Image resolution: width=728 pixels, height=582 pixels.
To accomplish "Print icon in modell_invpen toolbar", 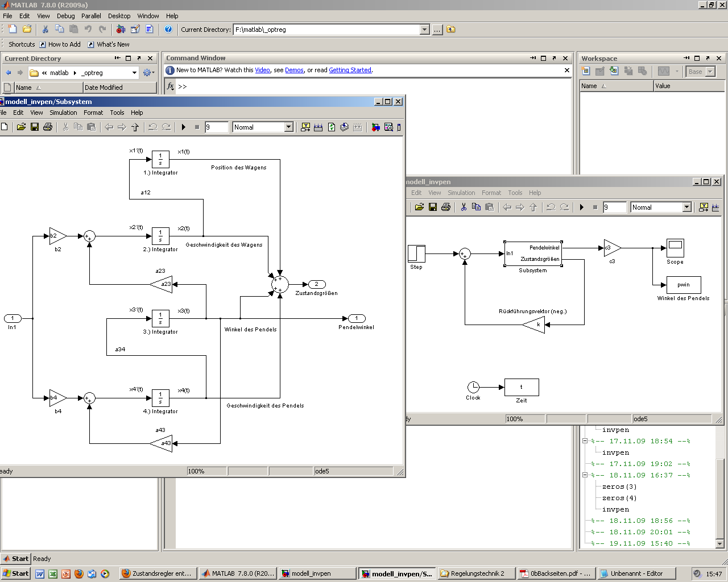I will coord(446,207).
